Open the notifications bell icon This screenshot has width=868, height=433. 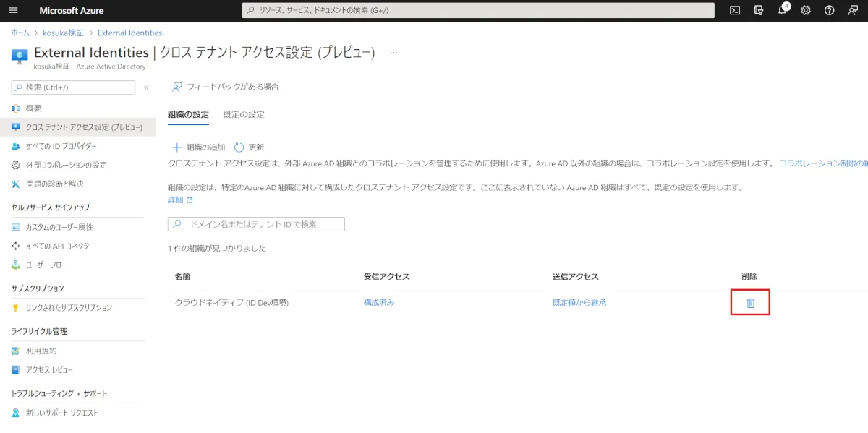(783, 10)
